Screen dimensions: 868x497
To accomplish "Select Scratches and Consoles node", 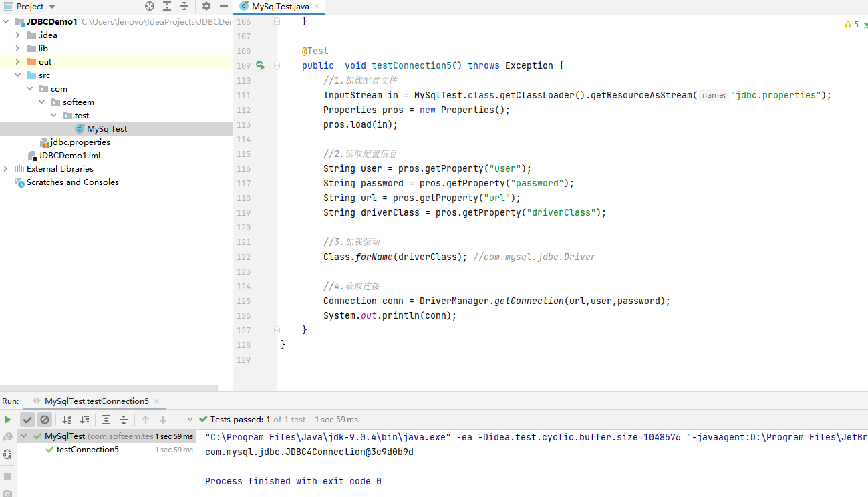I will point(73,182).
